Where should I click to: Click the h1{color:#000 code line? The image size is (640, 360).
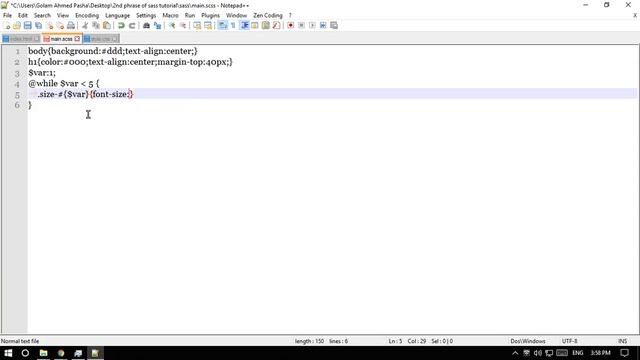pyautogui.click(x=130, y=62)
